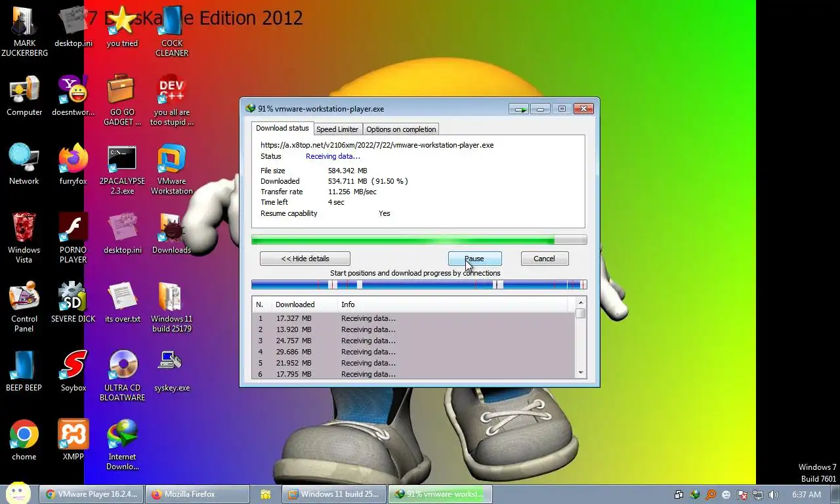
Task: Open the Control Panel desktop icon
Action: [24, 307]
